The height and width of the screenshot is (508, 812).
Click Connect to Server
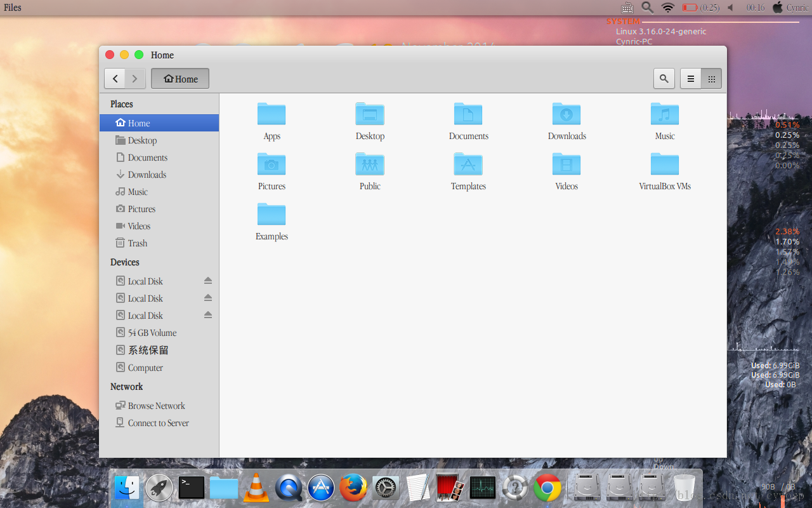coord(159,423)
